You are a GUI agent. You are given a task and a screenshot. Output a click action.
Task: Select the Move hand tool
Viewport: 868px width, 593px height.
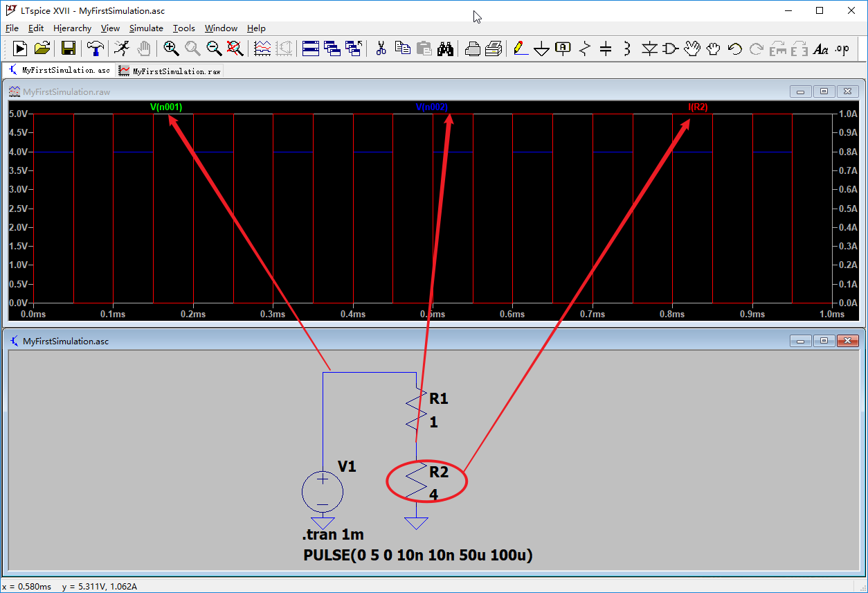point(692,48)
